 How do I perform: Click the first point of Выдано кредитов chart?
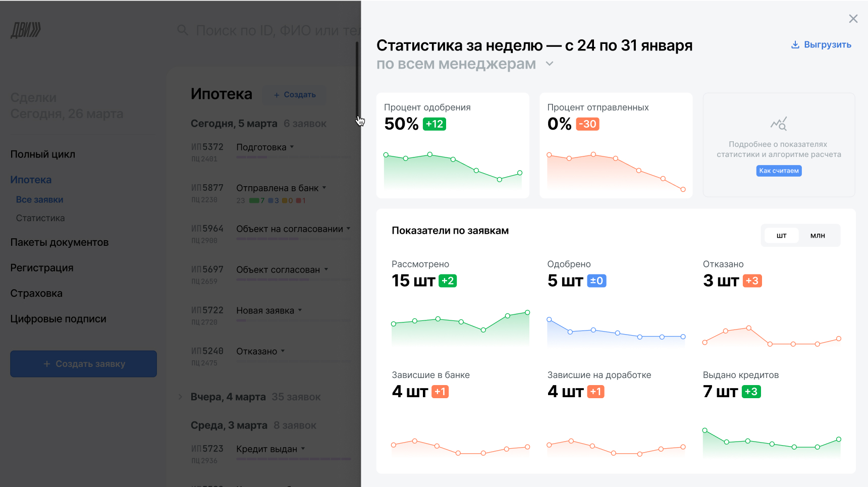click(705, 430)
